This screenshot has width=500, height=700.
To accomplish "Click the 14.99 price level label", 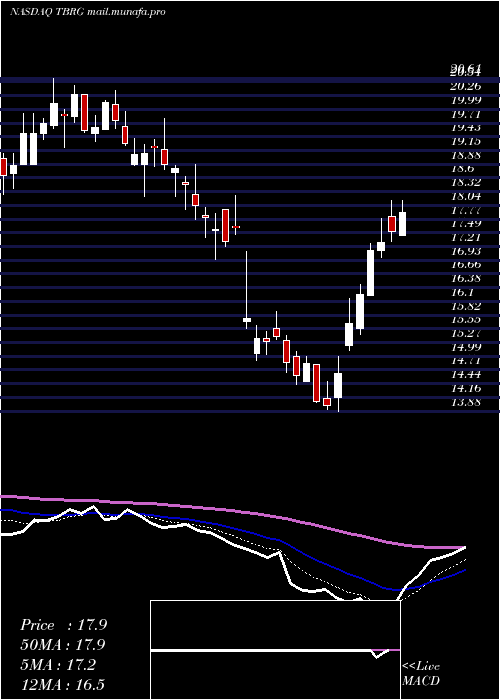I will tap(466, 347).
